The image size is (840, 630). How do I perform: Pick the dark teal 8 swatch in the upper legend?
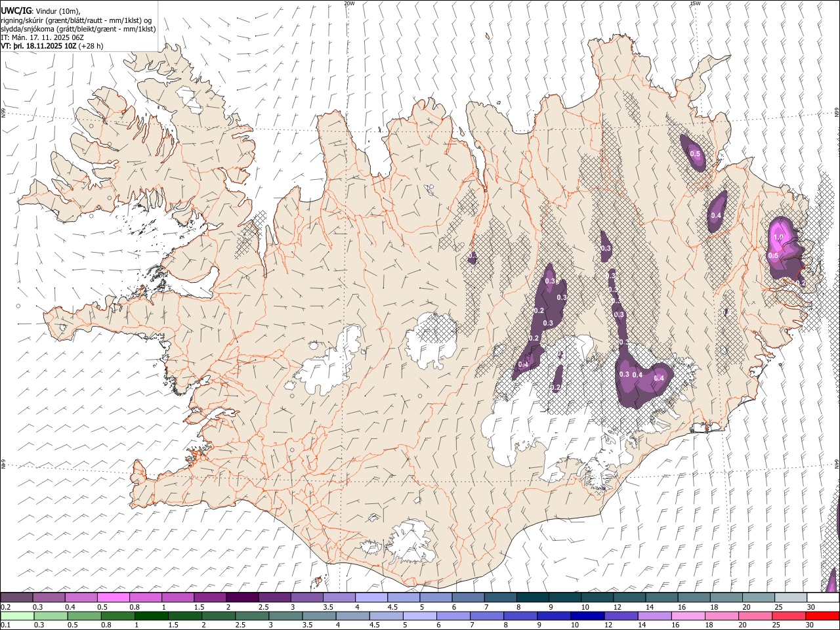click(x=532, y=597)
